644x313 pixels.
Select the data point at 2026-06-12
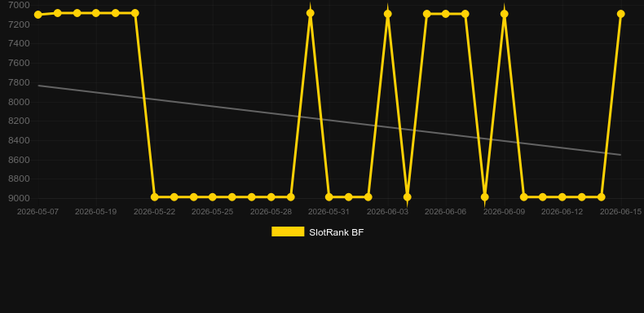[x=562, y=197]
